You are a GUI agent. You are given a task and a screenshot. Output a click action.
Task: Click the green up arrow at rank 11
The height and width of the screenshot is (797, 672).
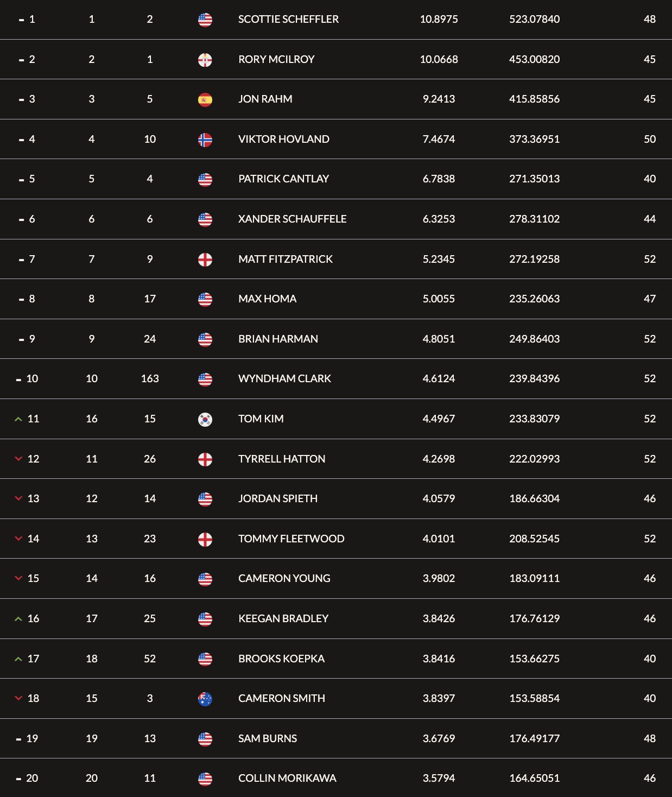pyautogui.click(x=18, y=419)
